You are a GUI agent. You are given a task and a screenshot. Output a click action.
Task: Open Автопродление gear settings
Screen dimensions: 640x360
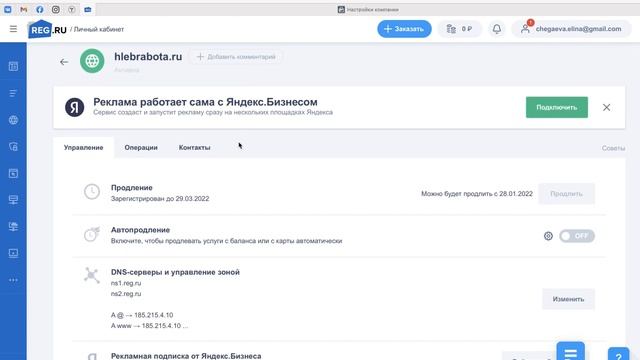[x=548, y=236]
